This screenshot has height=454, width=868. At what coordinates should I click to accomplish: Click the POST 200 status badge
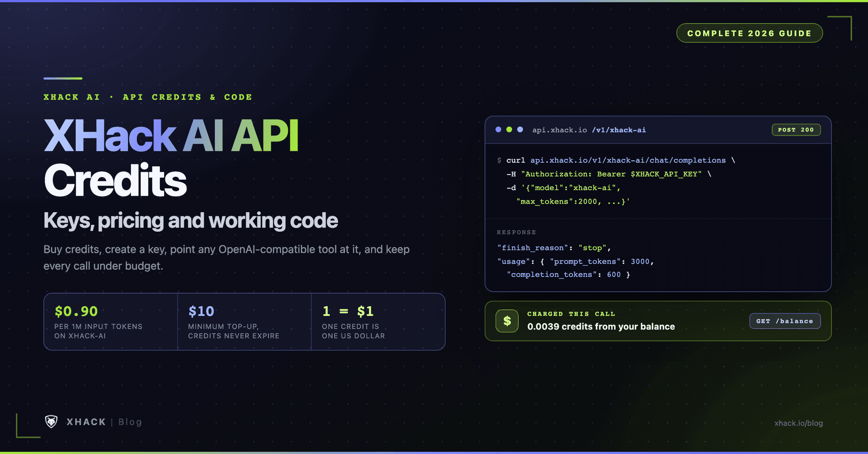pyautogui.click(x=796, y=130)
